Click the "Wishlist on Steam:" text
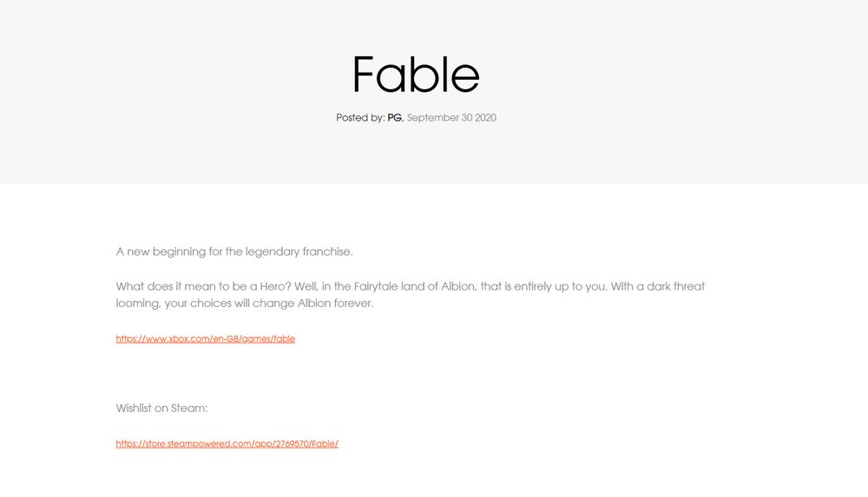 [x=162, y=409]
